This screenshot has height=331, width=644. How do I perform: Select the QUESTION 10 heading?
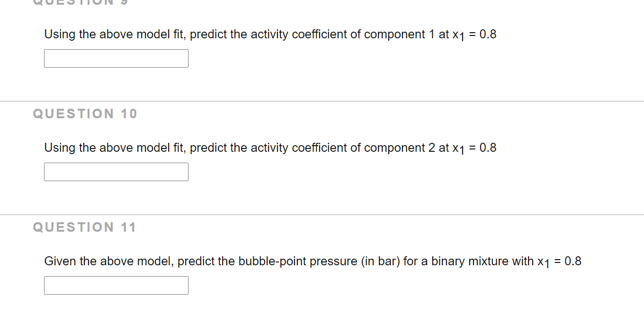tap(85, 113)
